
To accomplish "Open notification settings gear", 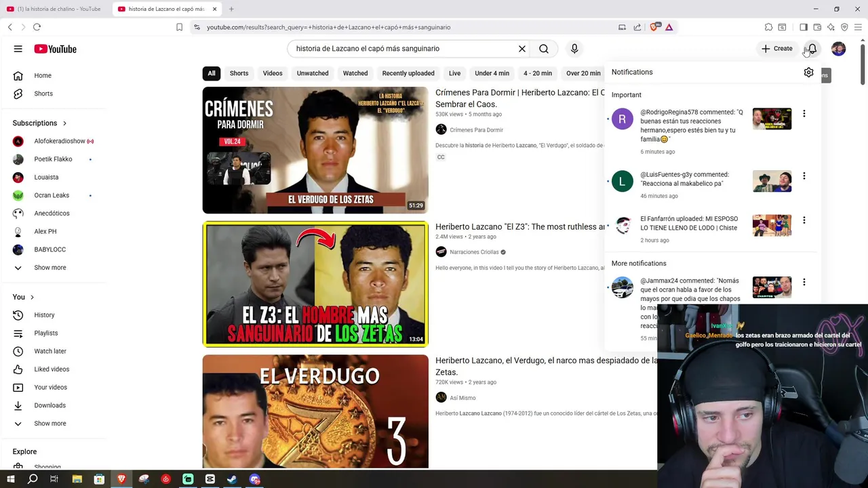I will point(808,73).
